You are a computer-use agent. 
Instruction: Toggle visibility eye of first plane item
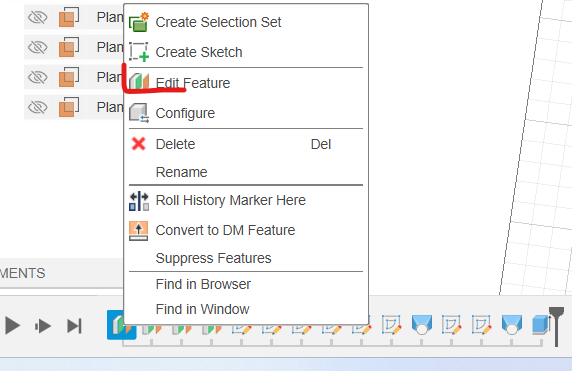coord(38,17)
